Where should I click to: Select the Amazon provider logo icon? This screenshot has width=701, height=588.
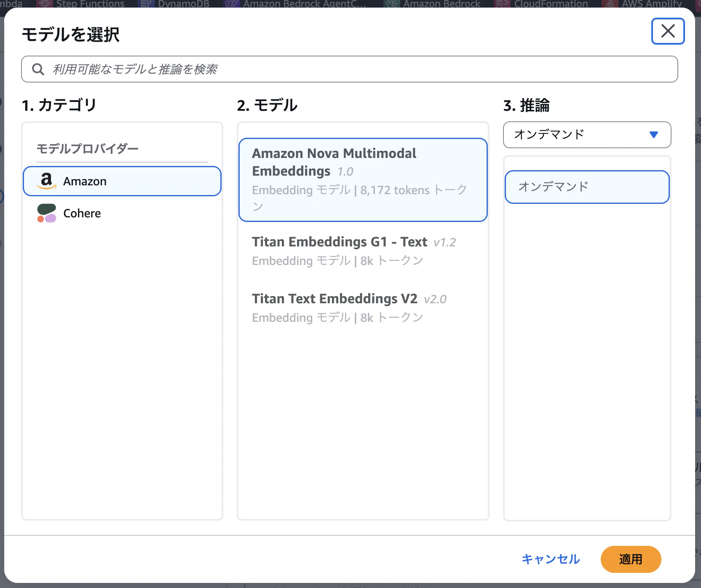click(46, 181)
